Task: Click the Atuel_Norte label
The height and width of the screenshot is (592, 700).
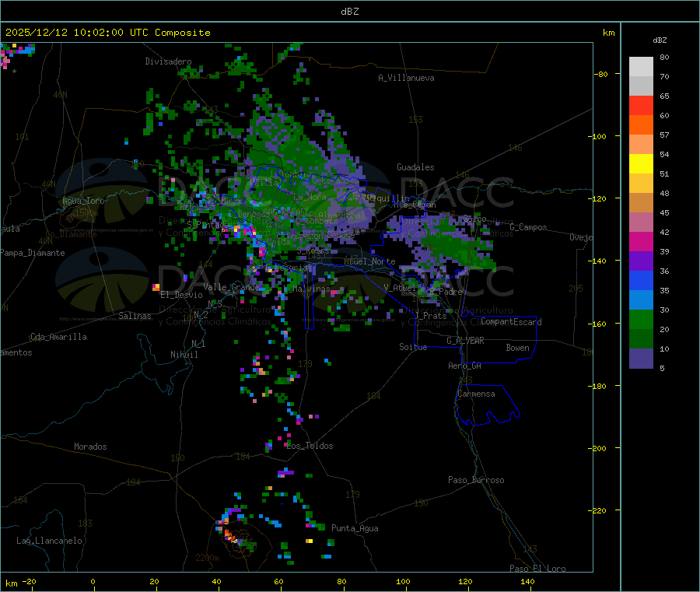Action: (369, 261)
